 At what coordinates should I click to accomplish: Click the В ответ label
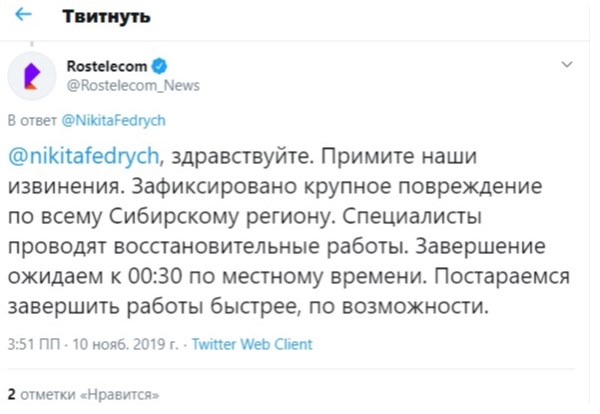(32, 121)
